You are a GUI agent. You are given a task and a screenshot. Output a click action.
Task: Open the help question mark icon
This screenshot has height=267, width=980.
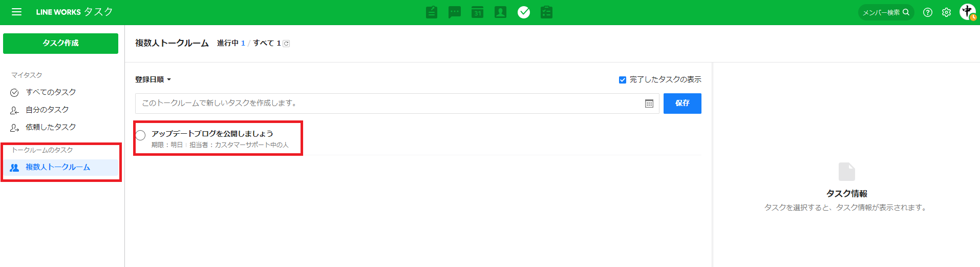[927, 12]
